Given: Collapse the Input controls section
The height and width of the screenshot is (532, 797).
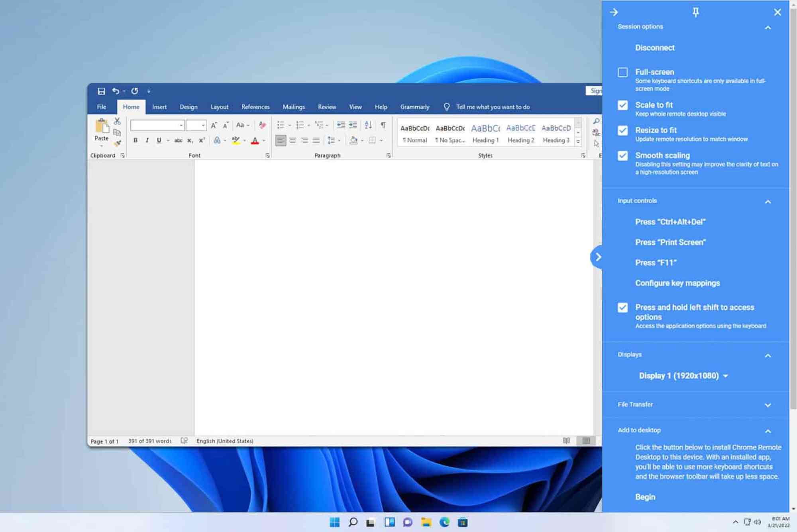Looking at the screenshot, I should pyautogui.click(x=768, y=202).
